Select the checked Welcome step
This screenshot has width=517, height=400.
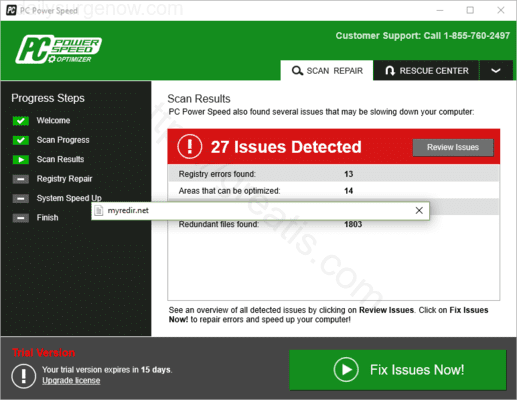[21, 121]
